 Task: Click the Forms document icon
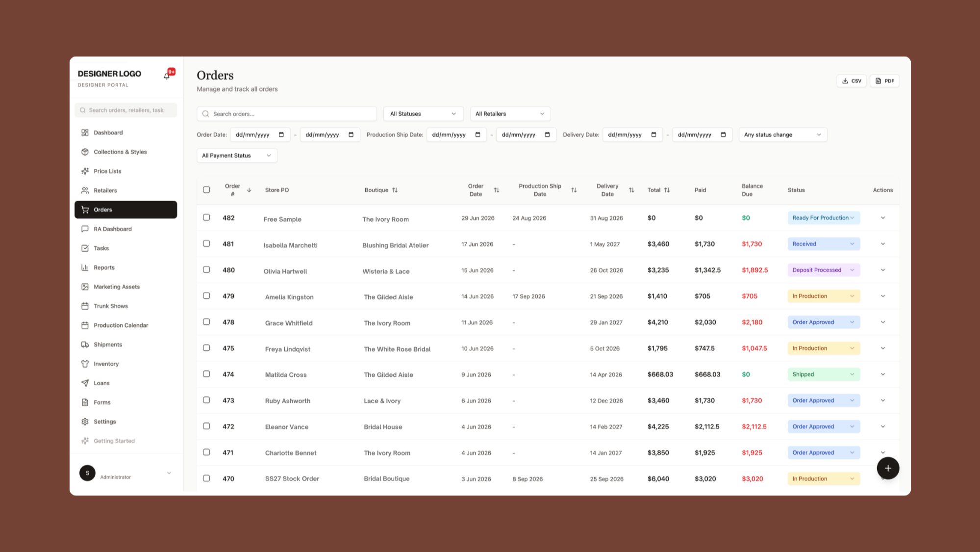coord(85,402)
